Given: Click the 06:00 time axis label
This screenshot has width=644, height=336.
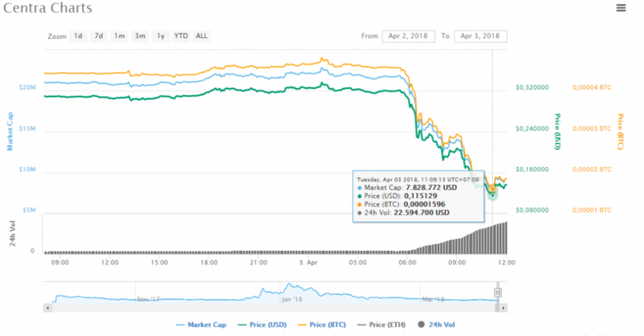Looking at the screenshot, I should [x=408, y=263].
